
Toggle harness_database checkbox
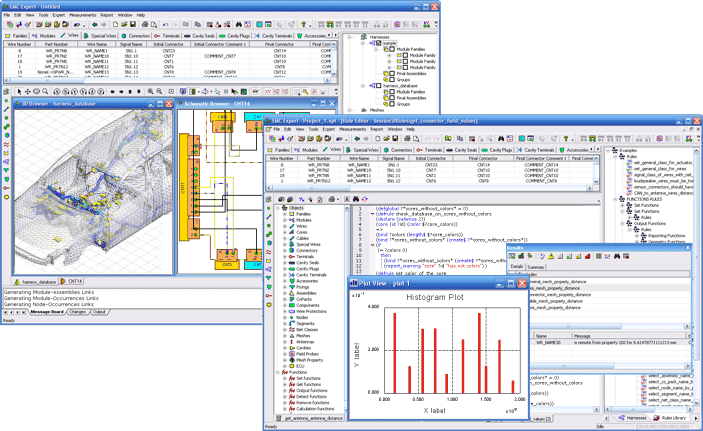point(379,86)
